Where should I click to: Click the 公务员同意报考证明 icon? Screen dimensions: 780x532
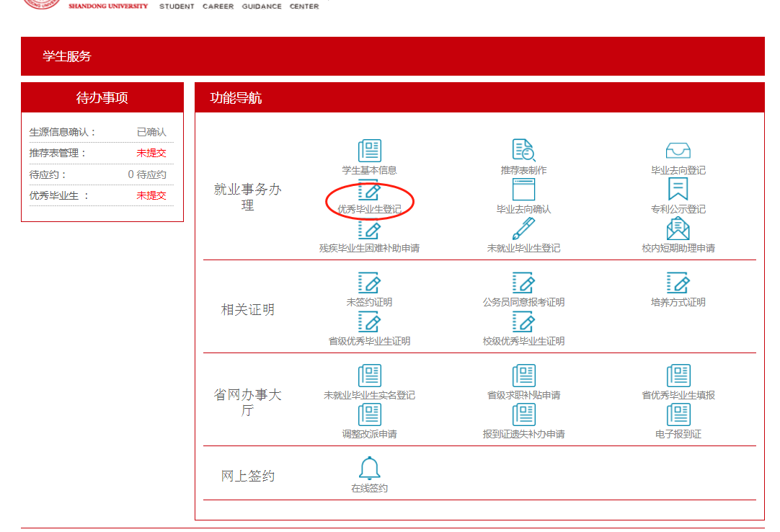tap(523, 283)
